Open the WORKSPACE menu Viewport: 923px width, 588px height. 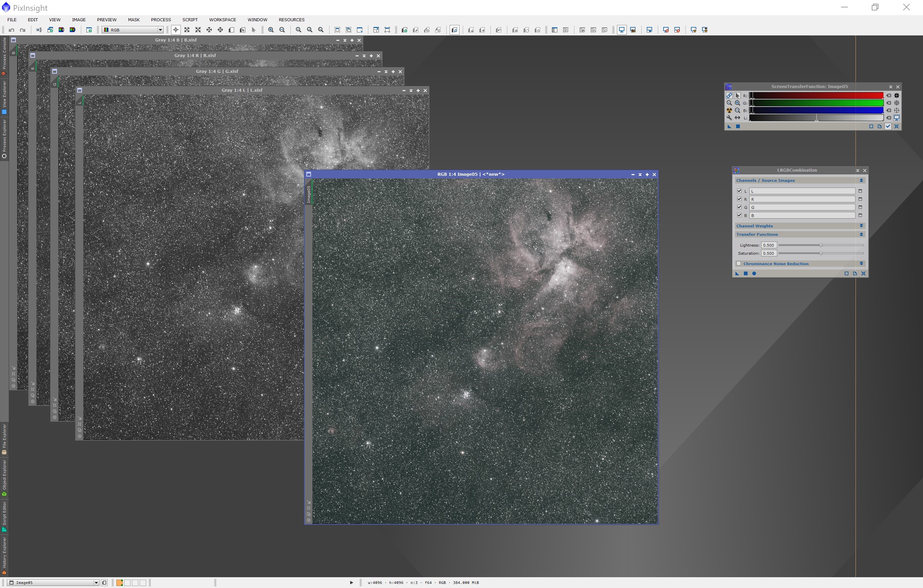coord(222,20)
